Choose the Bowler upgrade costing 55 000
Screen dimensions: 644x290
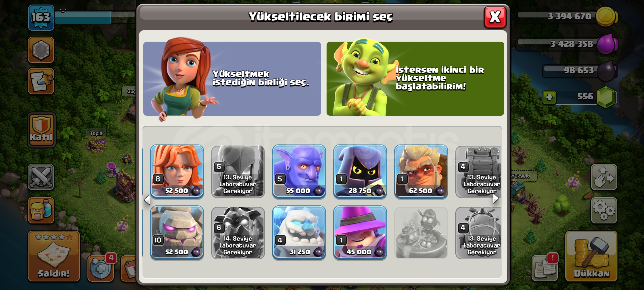point(299,171)
